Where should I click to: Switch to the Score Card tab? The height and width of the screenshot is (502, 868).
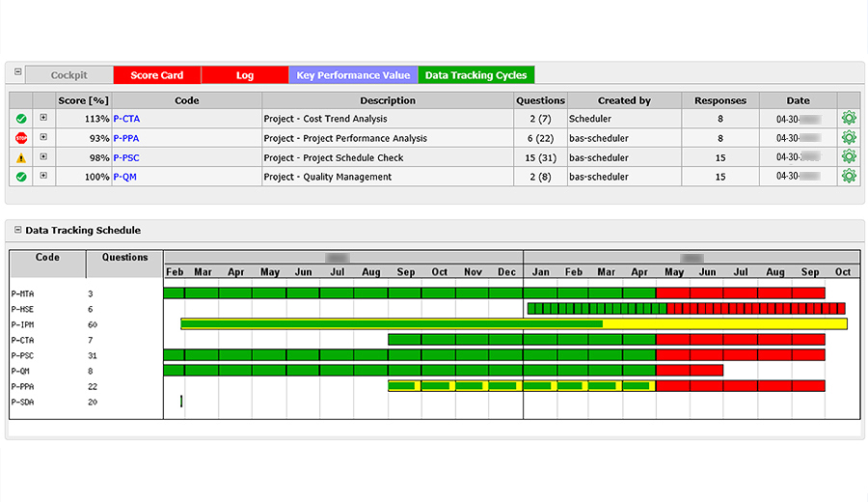click(157, 75)
